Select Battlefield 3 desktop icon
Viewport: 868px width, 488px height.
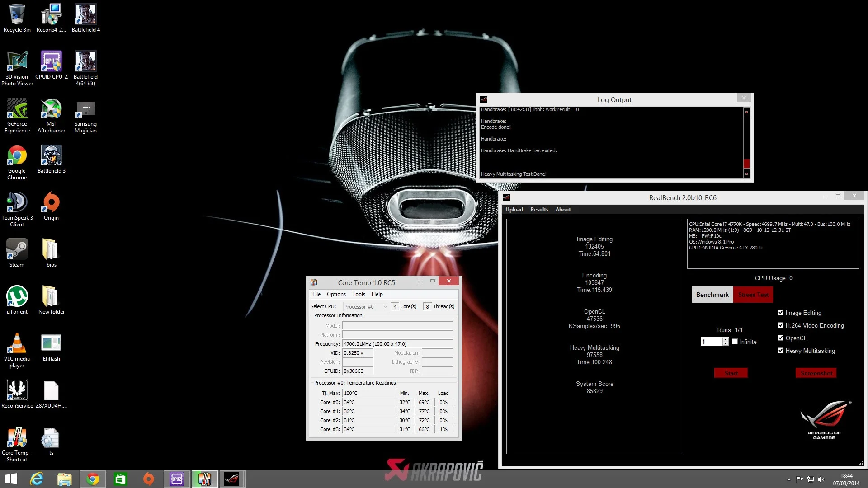click(51, 160)
